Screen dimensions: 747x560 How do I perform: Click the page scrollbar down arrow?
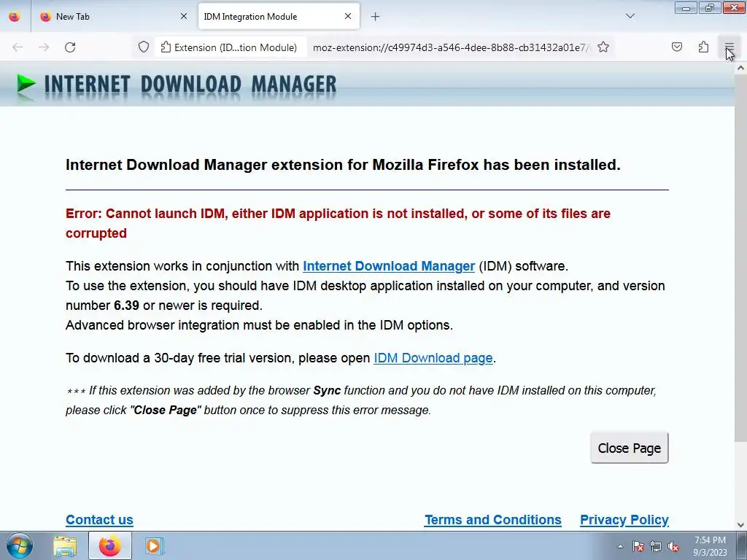(740, 525)
